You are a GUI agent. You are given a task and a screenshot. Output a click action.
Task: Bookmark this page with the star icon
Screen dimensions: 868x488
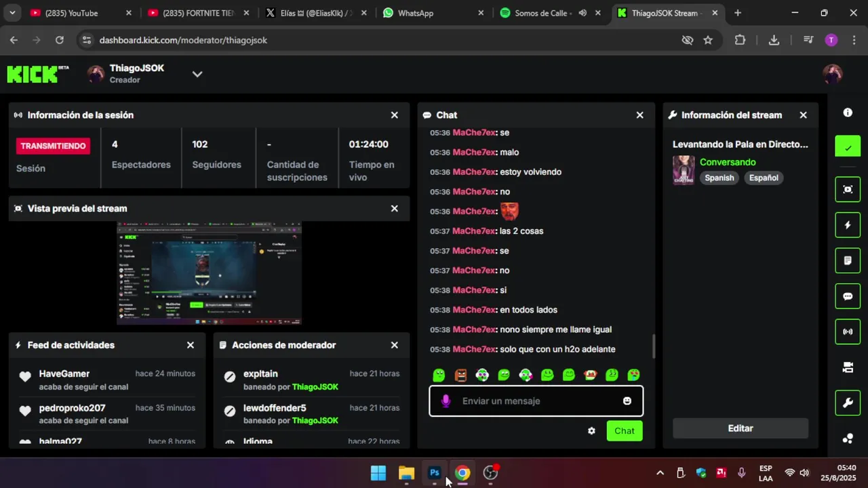point(708,40)
